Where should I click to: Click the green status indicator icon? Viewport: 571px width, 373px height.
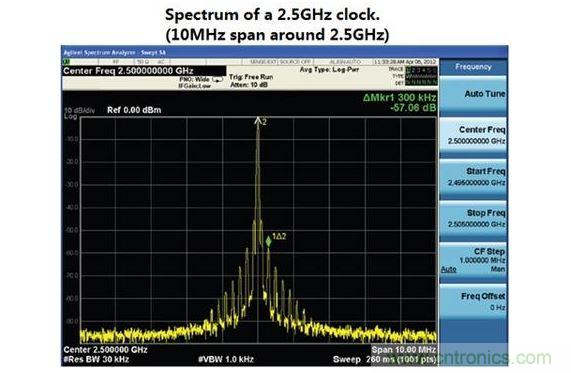[x=66, y=62]
